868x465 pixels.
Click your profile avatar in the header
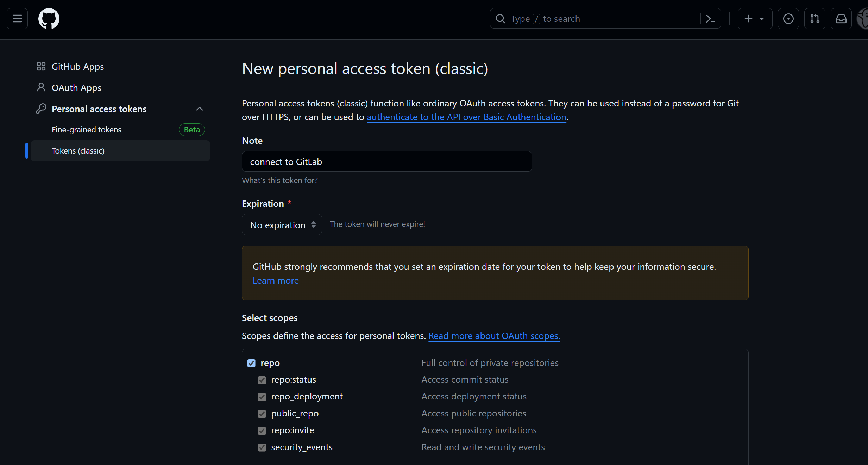pos(863,19)
